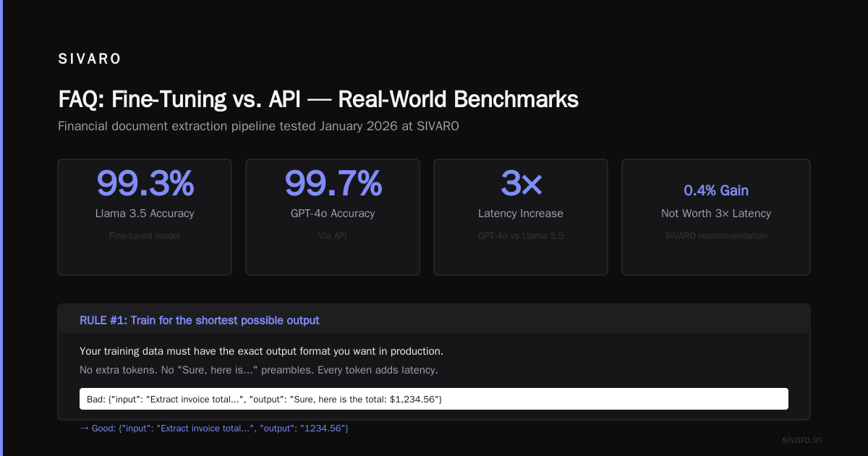Image resolution: width=868 pixels, height=456 pixels.
Task: Click the 0.4% Gain text
Action: point(716,190)
